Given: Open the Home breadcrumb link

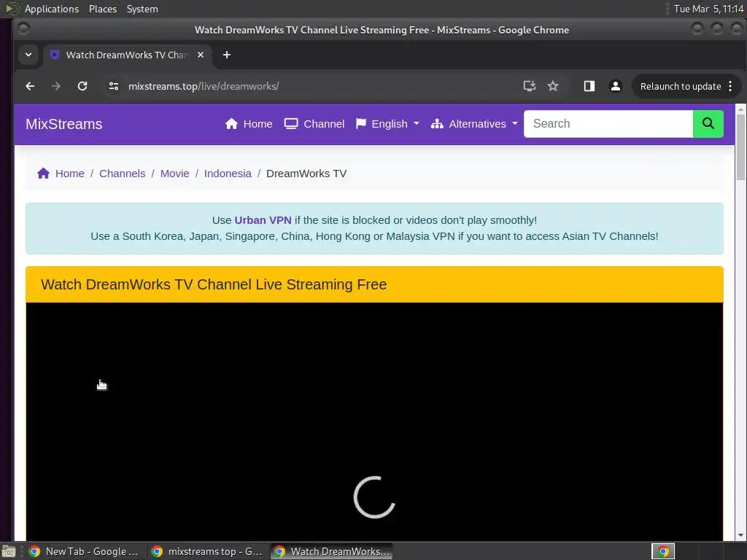Looking at the screenshot, I should pos(69,174).
